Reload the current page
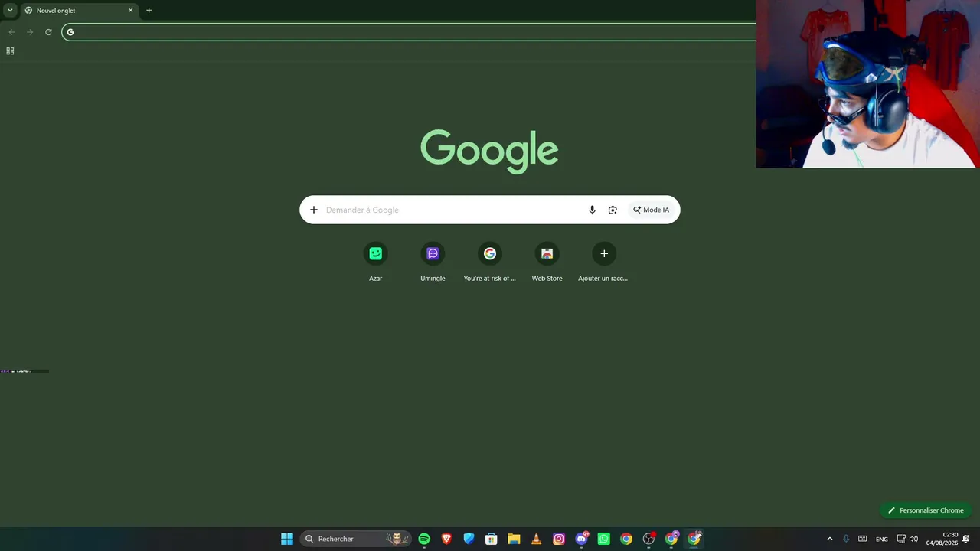980x551 pixels. 48,32
